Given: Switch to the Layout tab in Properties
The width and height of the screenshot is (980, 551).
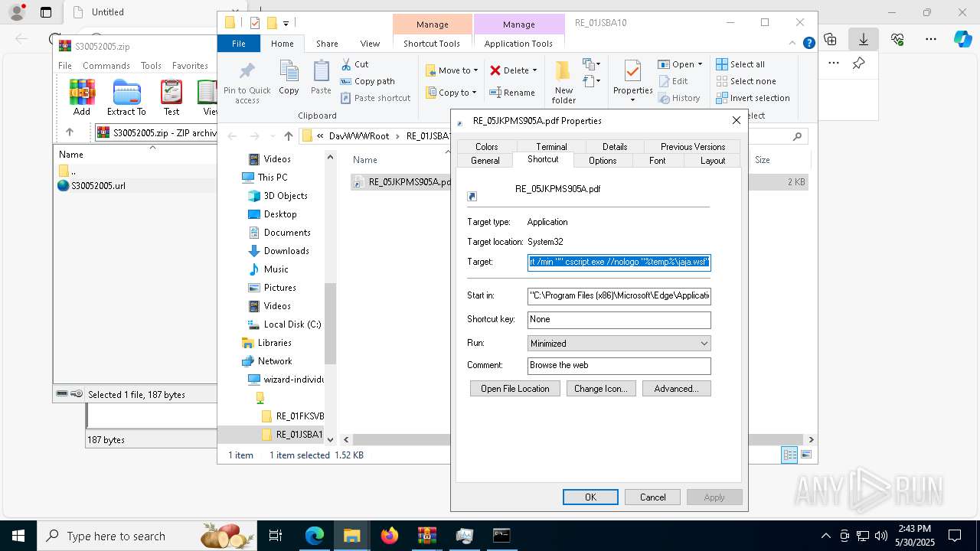Looking at the screenshot, I should tap(713, 161).
